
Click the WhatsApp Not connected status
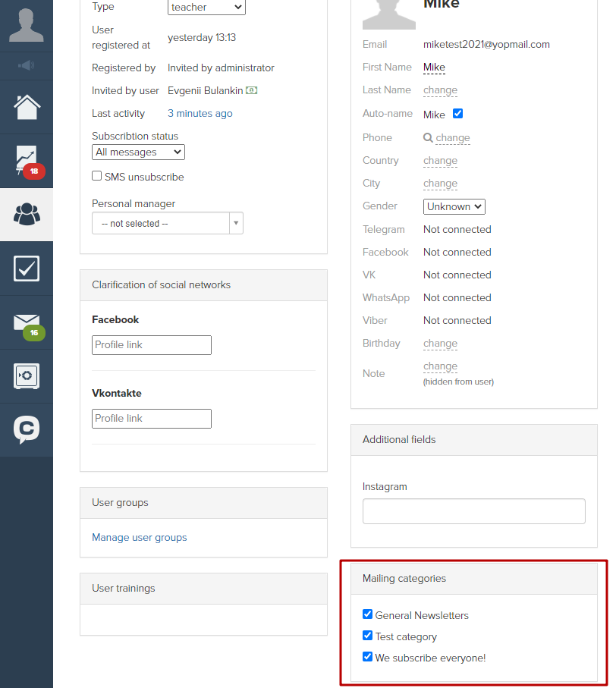(457, 298)
